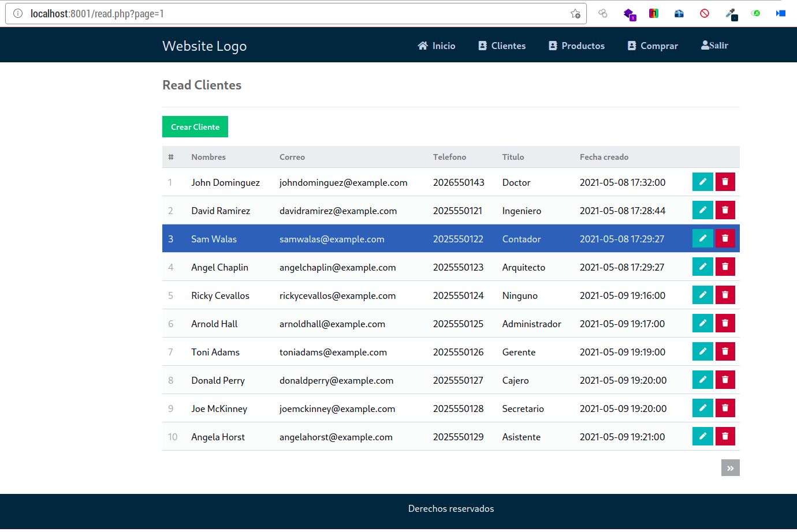Edit Arnold Hall with pencil icon
This screenshot has width=797, height=532.
pos(702,323)
